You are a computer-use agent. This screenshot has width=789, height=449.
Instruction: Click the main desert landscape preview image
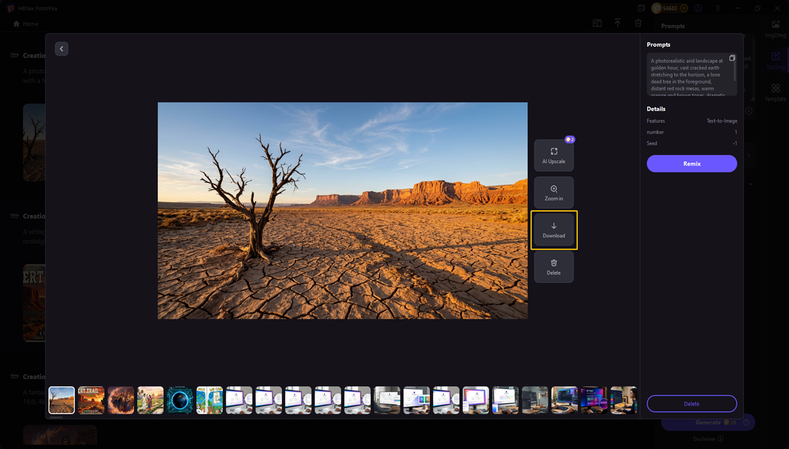342,210
